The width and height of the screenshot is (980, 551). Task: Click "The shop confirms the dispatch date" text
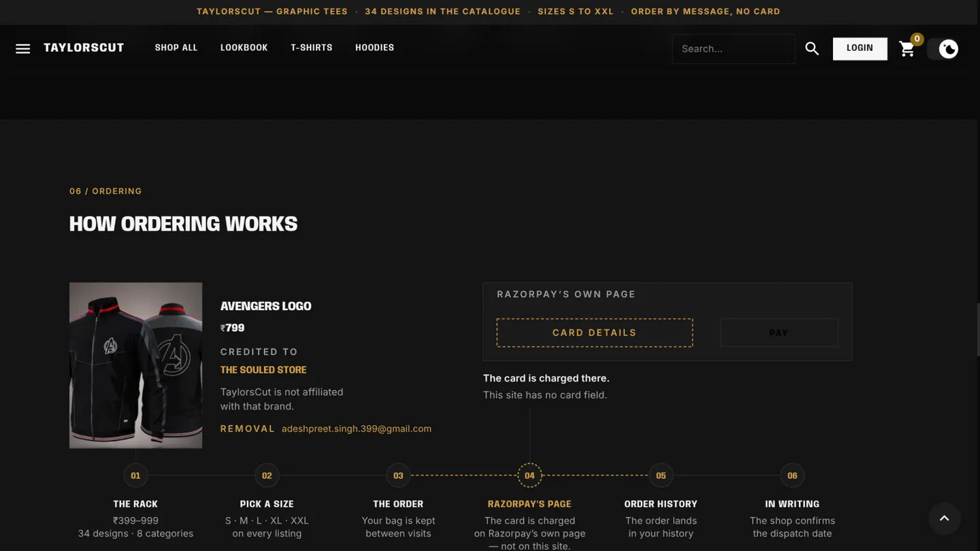[792, 527]
